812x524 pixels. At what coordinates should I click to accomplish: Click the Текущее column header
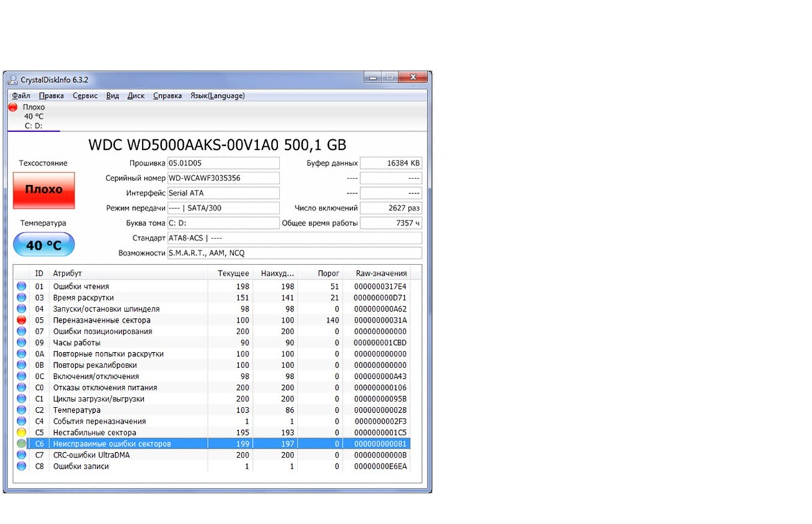click(230, 274)
